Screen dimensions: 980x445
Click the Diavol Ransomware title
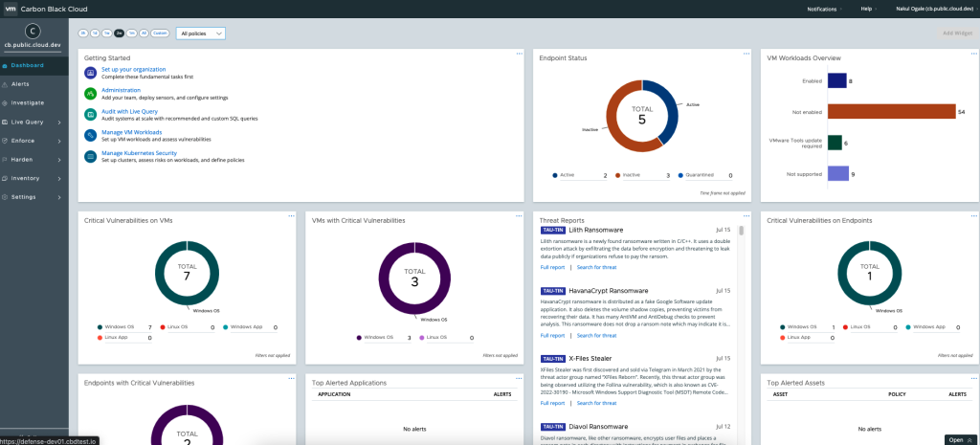[598, 426]
